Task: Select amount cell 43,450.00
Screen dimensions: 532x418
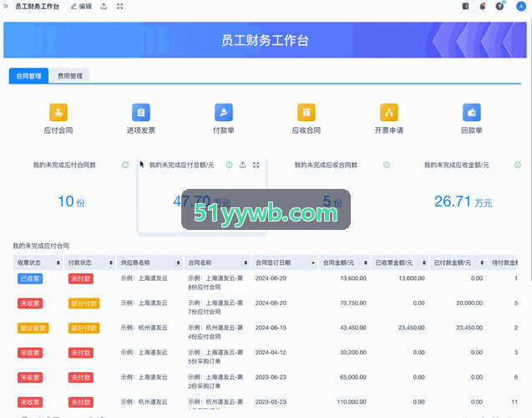Action: pyautogui.click(x=352, y=328)
